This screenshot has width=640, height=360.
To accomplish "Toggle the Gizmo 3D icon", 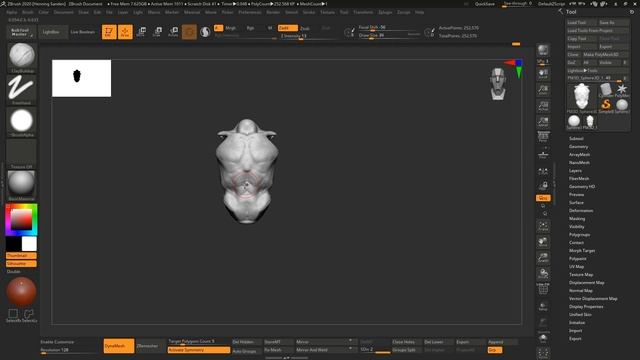I will tap(189, 32).
